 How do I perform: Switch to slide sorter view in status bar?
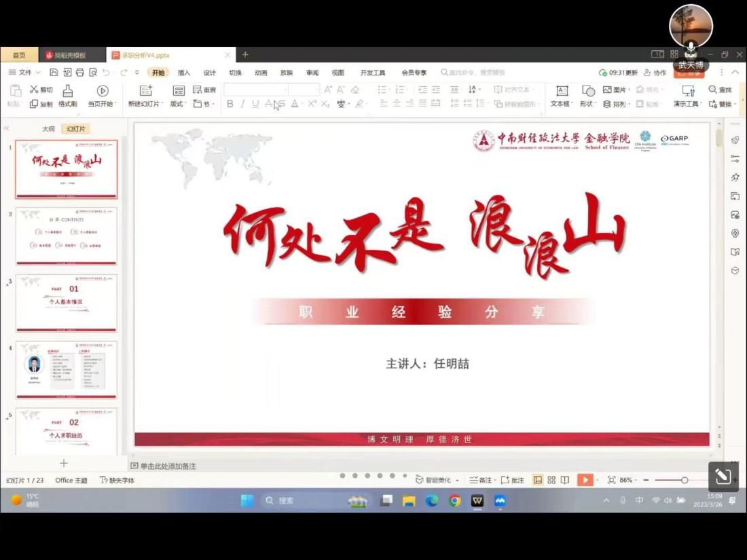click(x=551, y=480)
